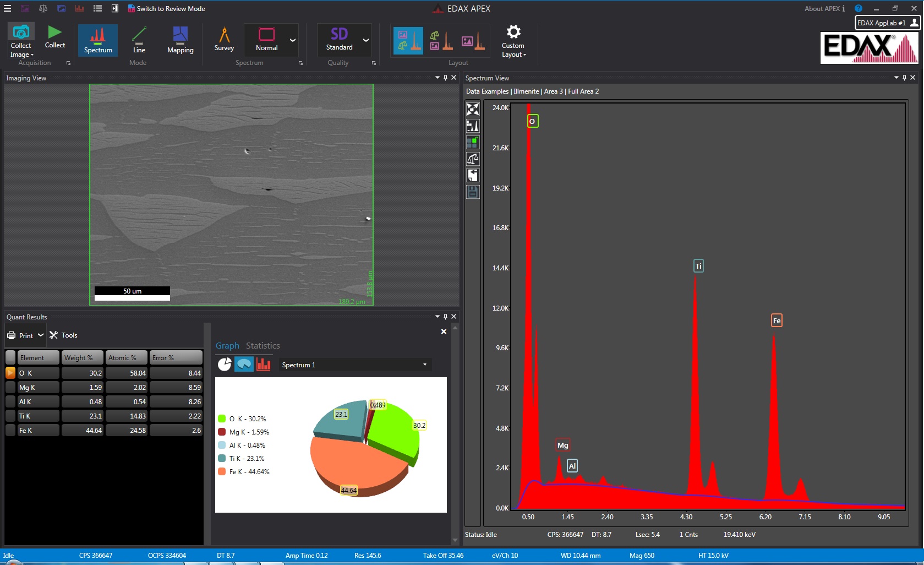Image resolution: width=924 pixels, height=565 pixels.
Task: Open the Tools menu in Quant Results
Action: coord(63,335)
